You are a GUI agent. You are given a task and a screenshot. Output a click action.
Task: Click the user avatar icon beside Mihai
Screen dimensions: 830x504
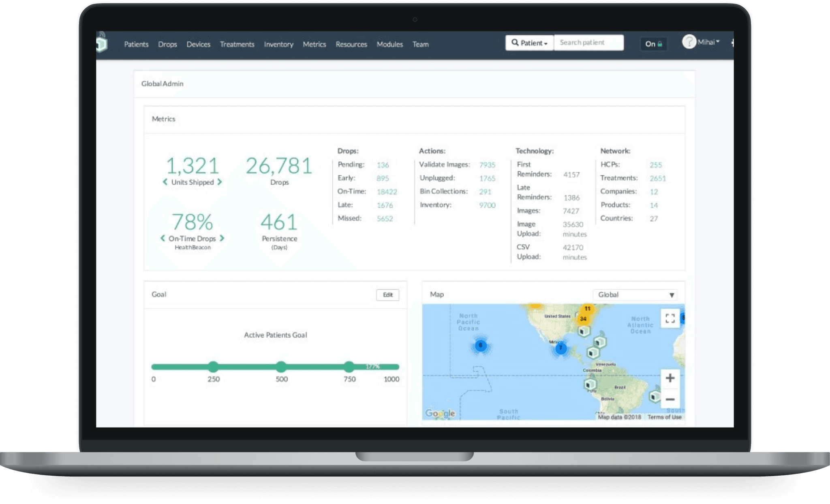coord(689,42)
